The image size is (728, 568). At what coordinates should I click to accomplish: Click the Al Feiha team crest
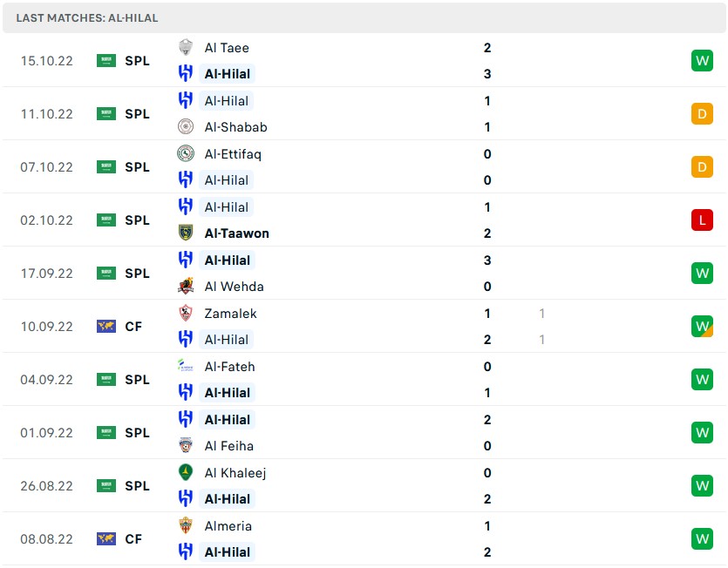tap(185, 446)
